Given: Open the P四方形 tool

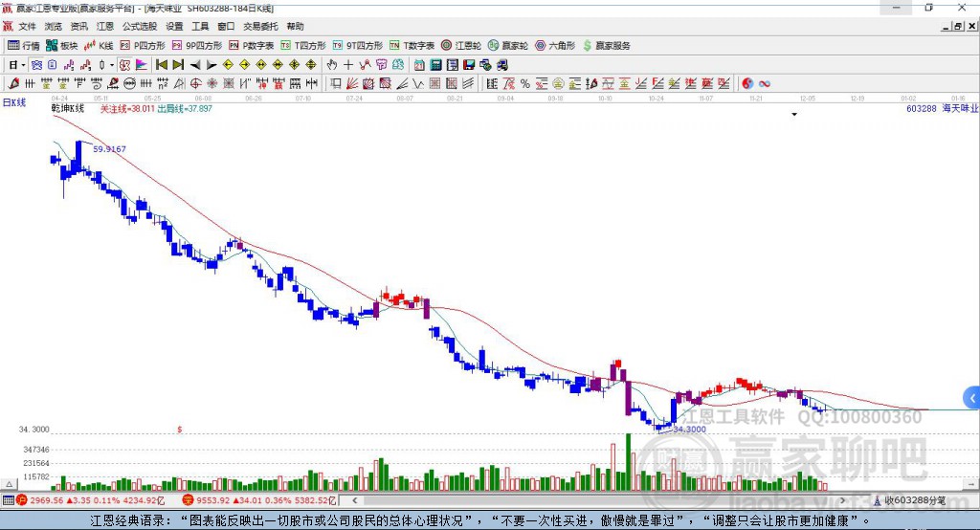Looking at the screenshot, I should [x=143, y=46].
